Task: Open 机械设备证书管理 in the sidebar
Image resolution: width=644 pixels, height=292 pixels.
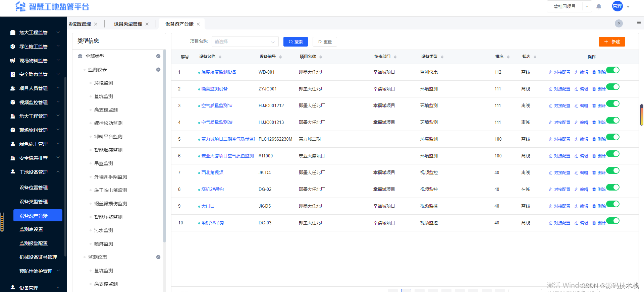Action: tap(38, 257)
